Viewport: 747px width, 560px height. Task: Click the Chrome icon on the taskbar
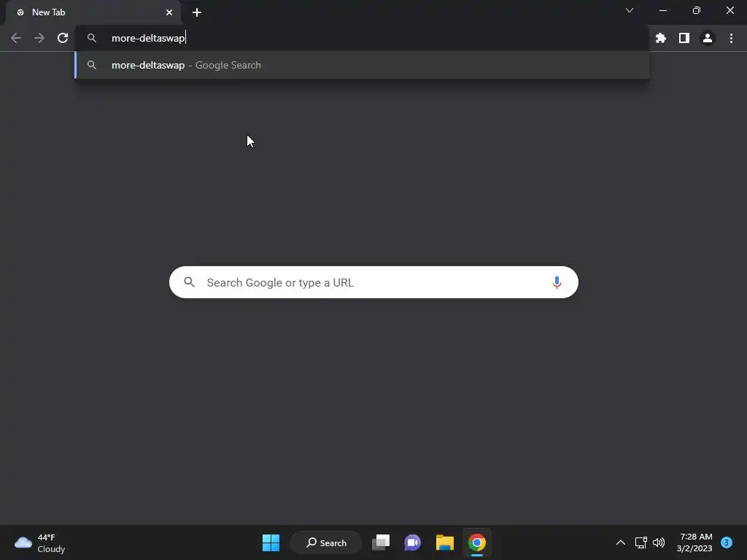pyautogui.click(x=477, y=542)
